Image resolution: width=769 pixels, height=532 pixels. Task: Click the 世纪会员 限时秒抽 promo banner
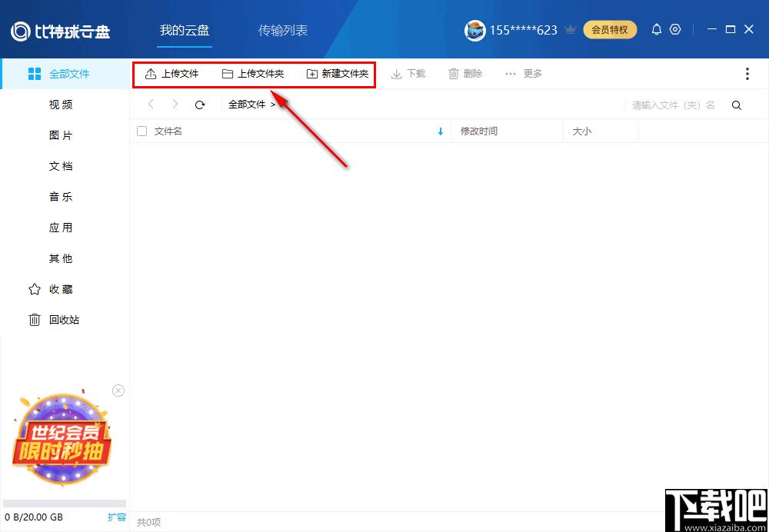pos(62,439)
